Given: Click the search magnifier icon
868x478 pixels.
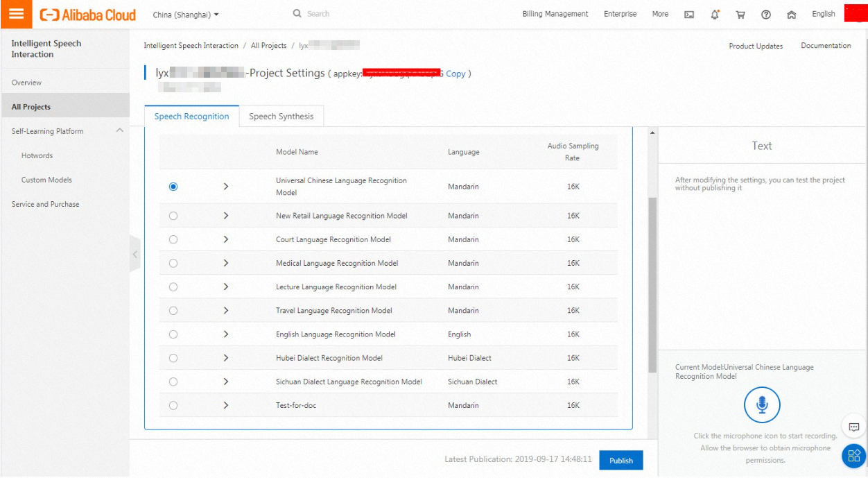Looking at the screenshot, I should pos(297,14).
